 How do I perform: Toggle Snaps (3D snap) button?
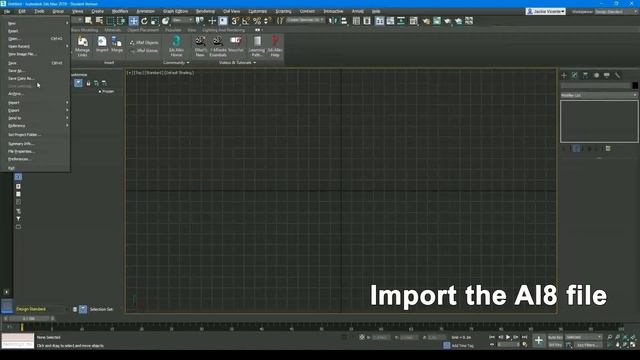coord(235,20)
